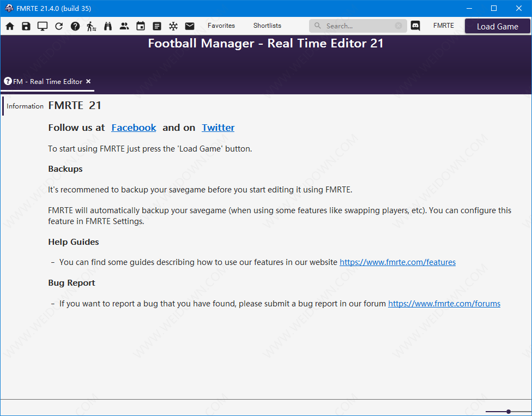Screen dimensions: 532x416
Task: Open the FMRTE menu
Action: click(x=444, y=26)
